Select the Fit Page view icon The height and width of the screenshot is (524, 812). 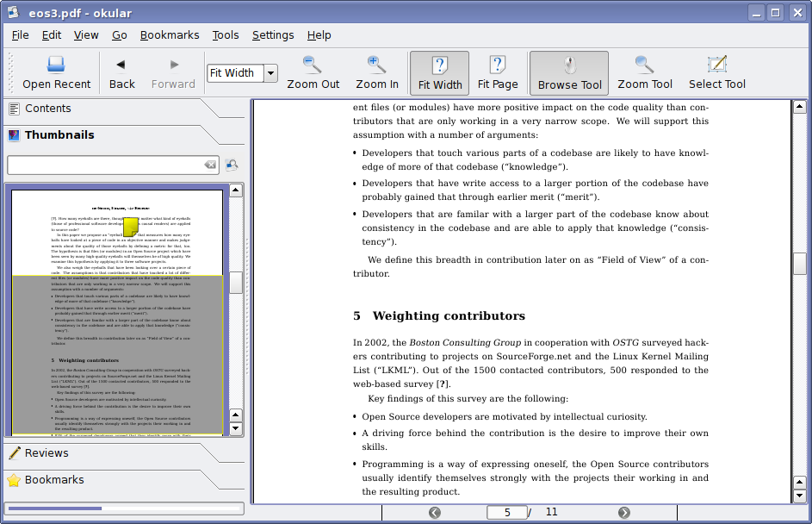(497, 65)
